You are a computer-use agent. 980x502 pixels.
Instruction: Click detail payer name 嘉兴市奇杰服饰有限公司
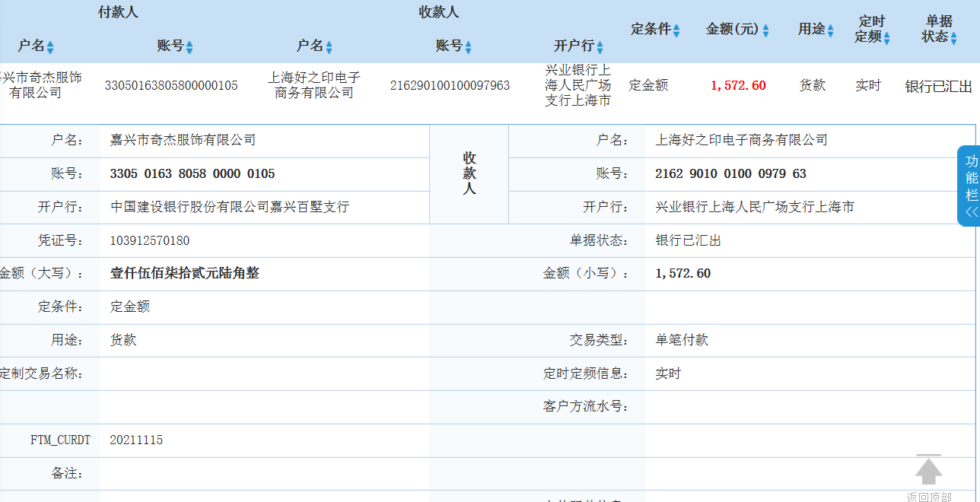tap(183, 140)
